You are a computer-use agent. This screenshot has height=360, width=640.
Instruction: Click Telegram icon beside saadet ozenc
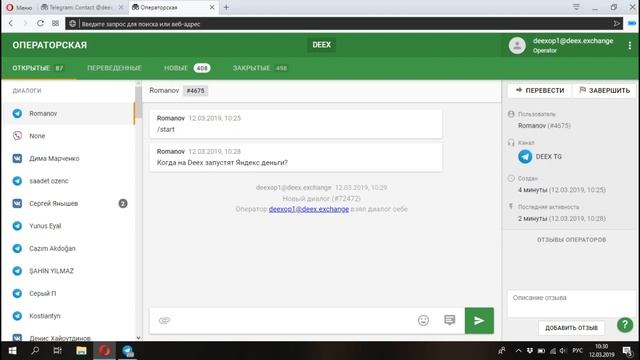click(x=17, y=181)
